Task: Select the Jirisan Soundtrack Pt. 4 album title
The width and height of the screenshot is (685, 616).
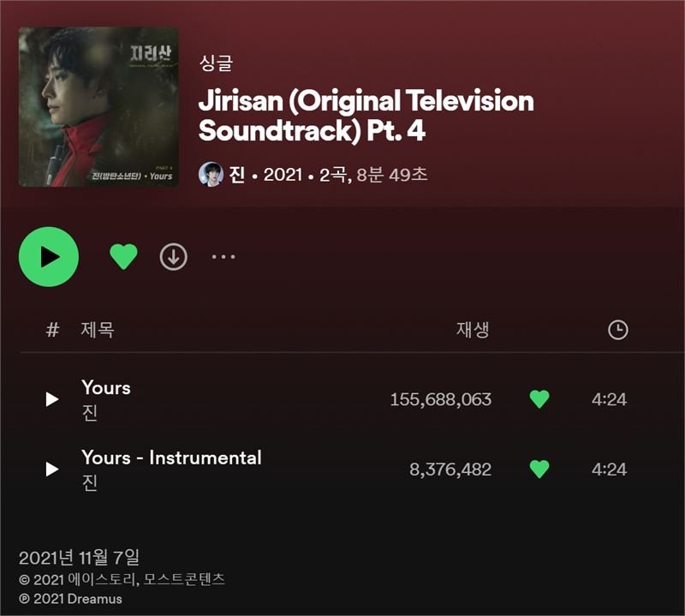Action: (x=366, y=115)
